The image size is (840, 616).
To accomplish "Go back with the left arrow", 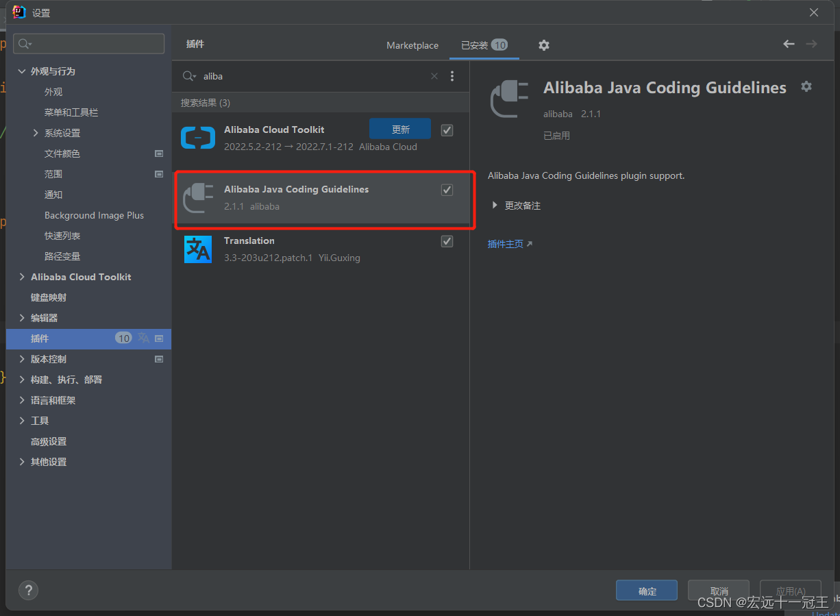I will [x=789, y=44].
